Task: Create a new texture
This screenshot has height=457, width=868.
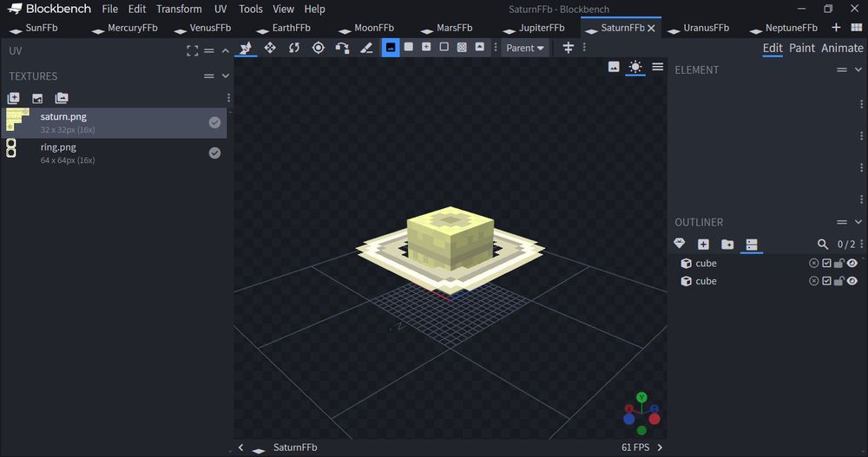Action: [x=37, y=98]
